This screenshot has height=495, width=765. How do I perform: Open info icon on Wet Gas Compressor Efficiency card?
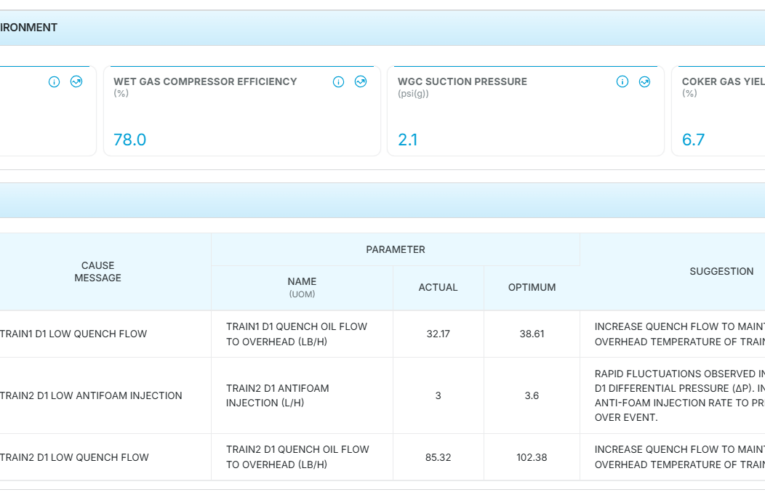tap(338, 82)
